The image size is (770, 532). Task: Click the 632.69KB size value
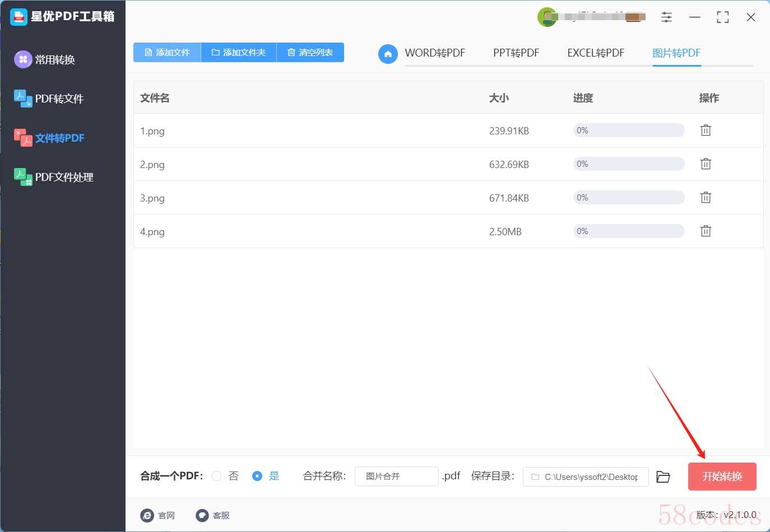pos(509,165)
